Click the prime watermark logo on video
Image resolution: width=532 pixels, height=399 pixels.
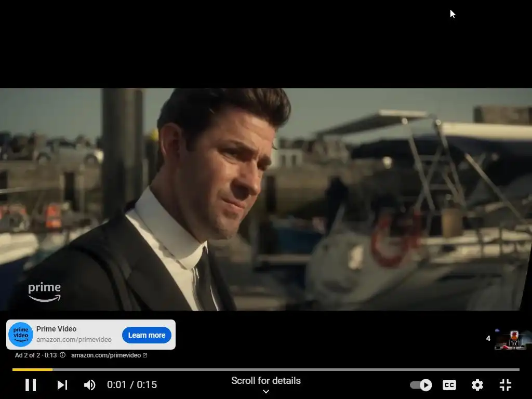click(x=45, y=292)
